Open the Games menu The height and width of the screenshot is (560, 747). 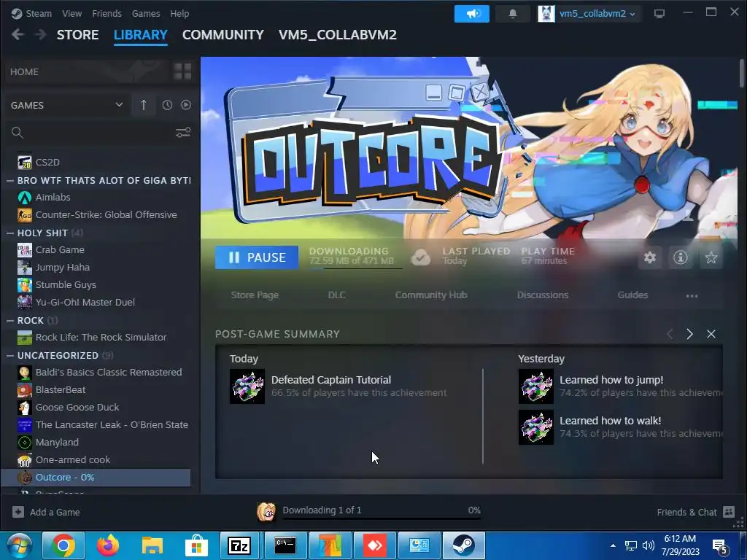[x=146, y=13]
